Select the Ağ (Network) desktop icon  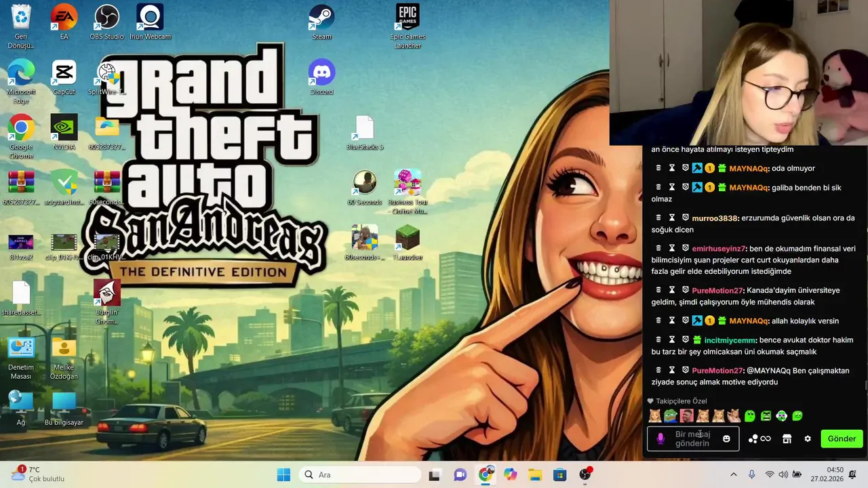point(21,408)
